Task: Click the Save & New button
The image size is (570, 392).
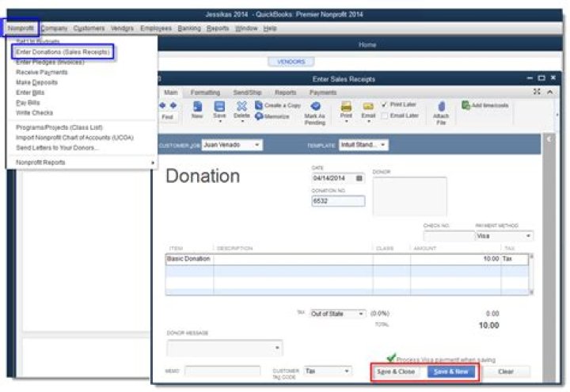Action: [x=451, y=371]
